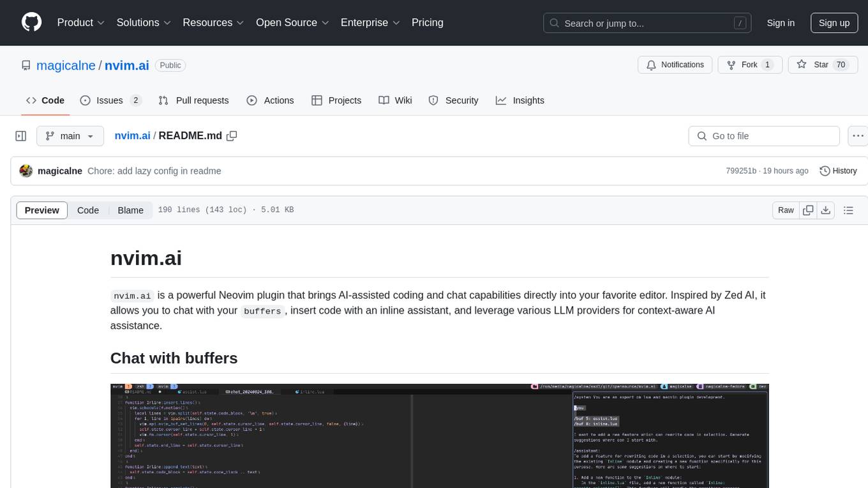Viewport: 868px width, 488px height.
Task: Open the Actions tab
Action: pyautogui.click(x=270, y=100)
